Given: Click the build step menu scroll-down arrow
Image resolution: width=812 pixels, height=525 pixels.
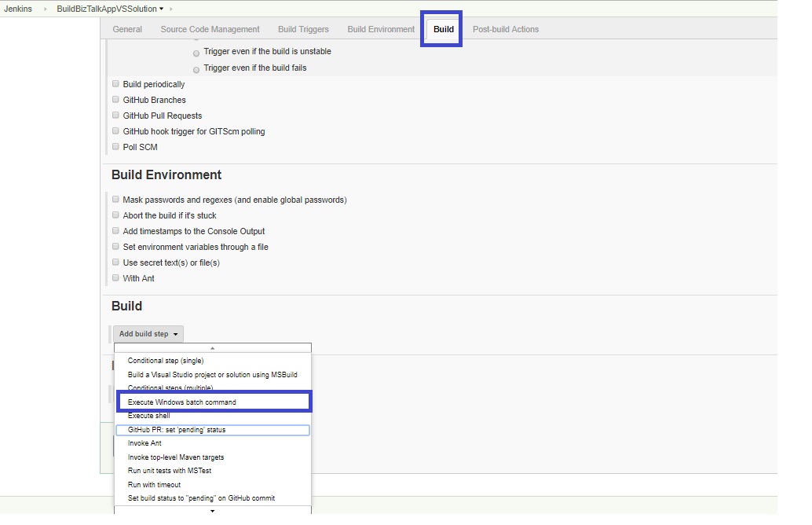Looking at the screenshot, I should click(x=213, y=511).
